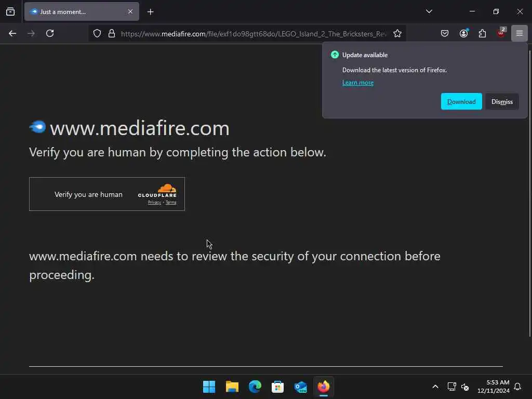This screenshot has height=399, width=532.
Task: Bookmark this page with star icon
Action: [x=397, y=34]
